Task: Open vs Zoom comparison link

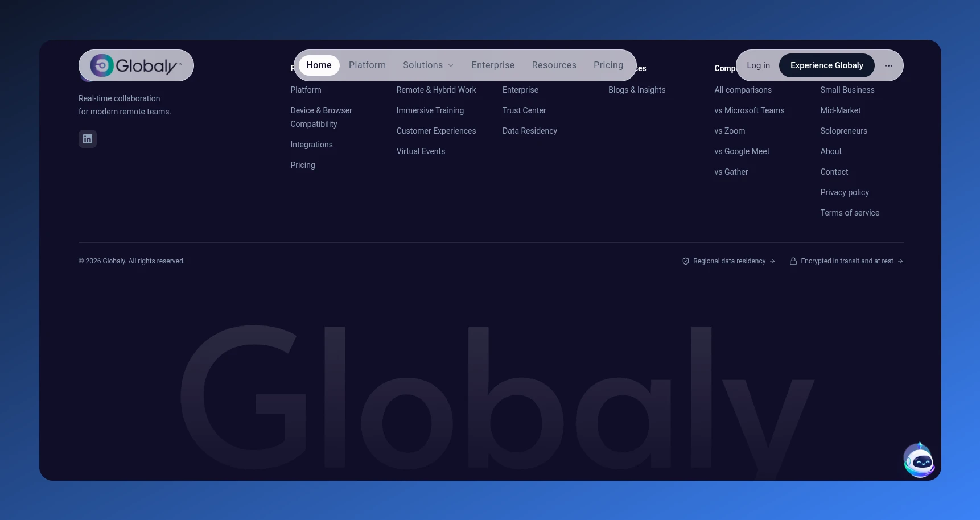Action: coord(730,131)
